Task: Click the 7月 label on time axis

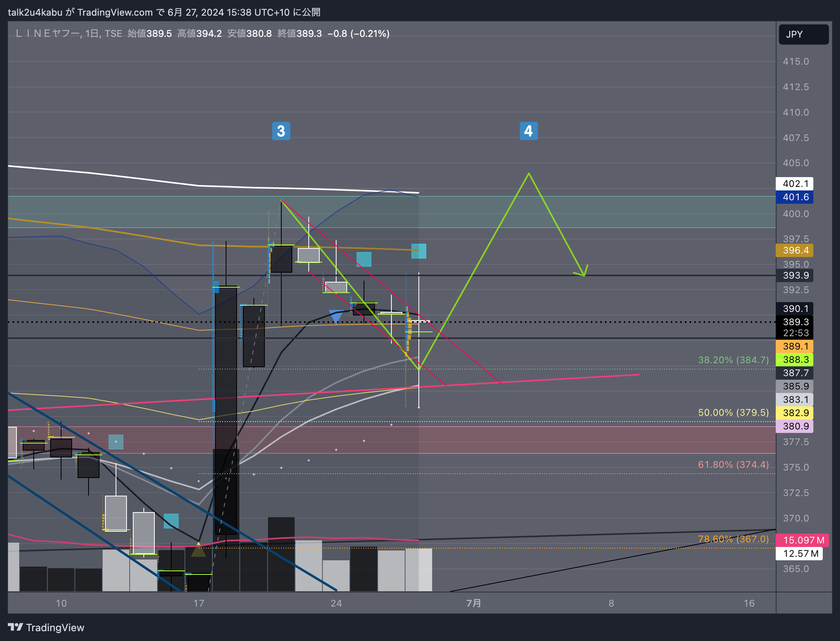Action: click(474, 603)
